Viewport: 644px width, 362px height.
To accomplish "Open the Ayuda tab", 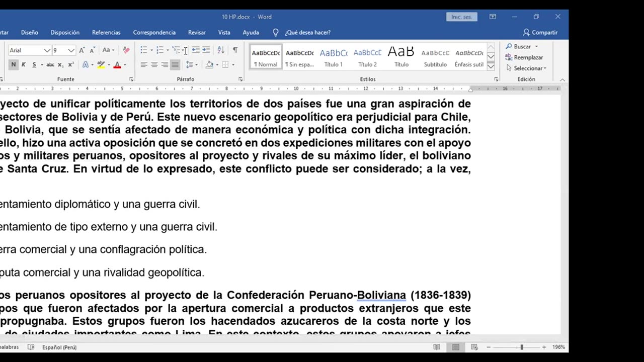I will tap(251, 32).
